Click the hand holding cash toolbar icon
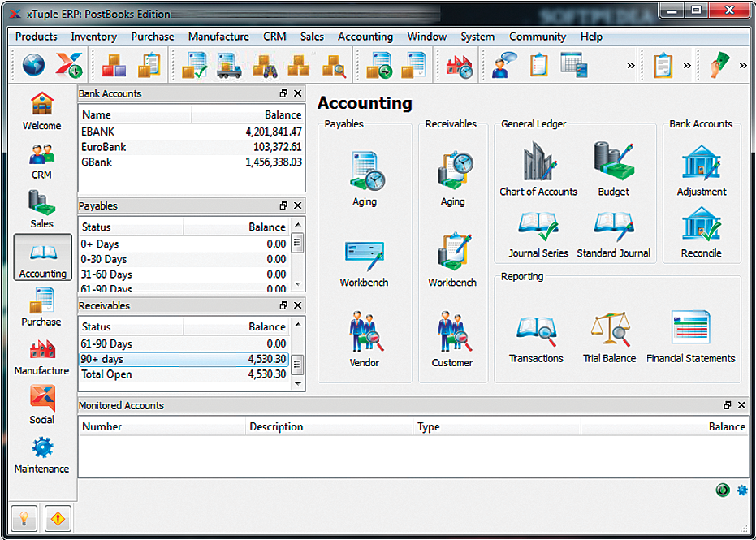 pos(721,65)
